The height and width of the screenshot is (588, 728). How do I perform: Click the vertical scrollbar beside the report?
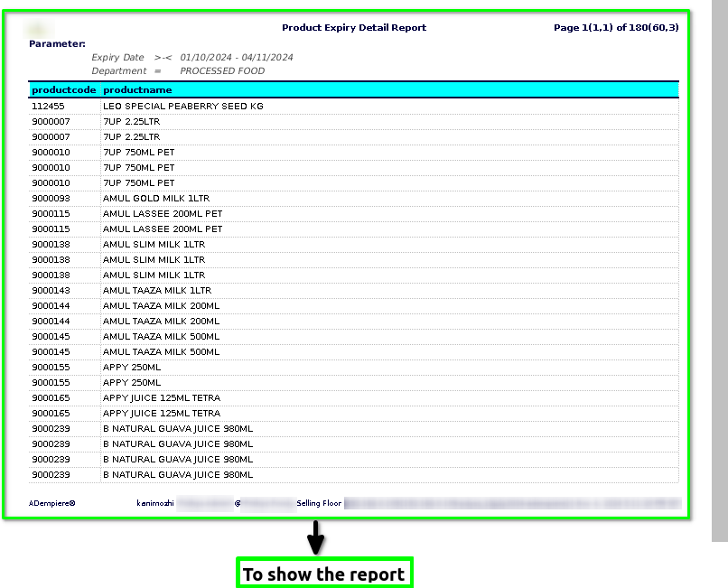(x=720, y=271)
